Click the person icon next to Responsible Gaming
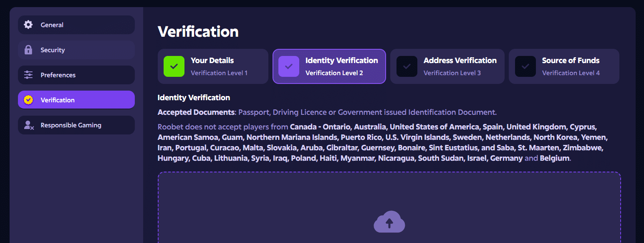Viewport: 644px width, 243px height. point(28,125)
